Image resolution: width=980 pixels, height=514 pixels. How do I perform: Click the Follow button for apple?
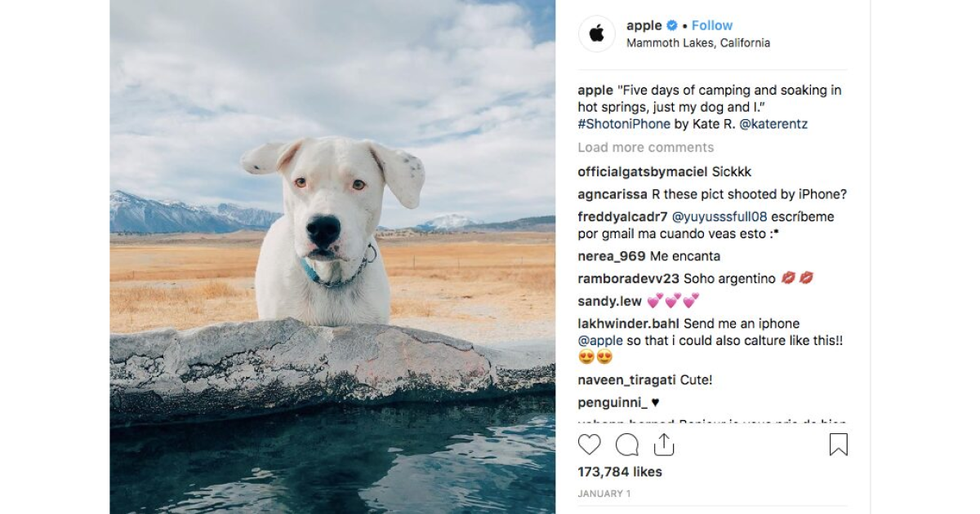(x=712, y=25)
